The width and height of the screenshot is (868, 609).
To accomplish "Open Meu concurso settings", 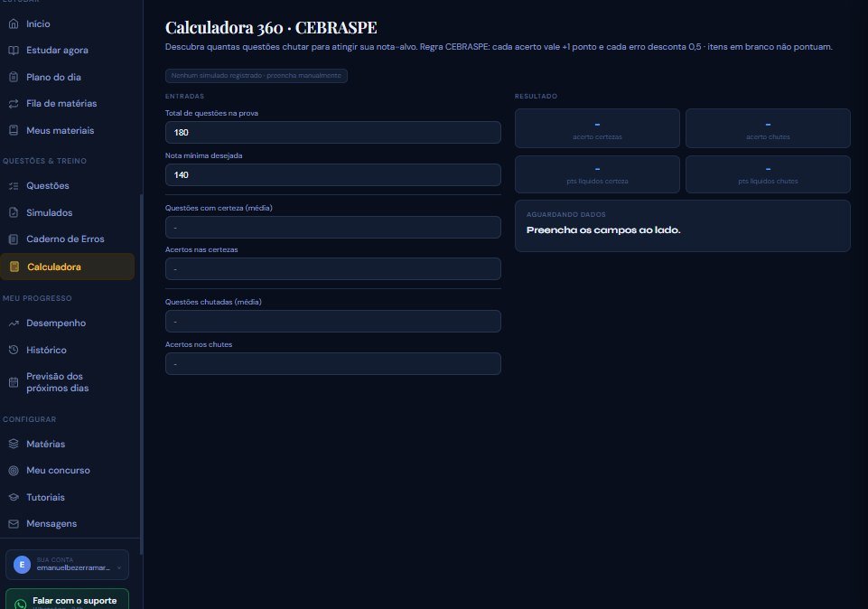I will (x=68, y=471).
